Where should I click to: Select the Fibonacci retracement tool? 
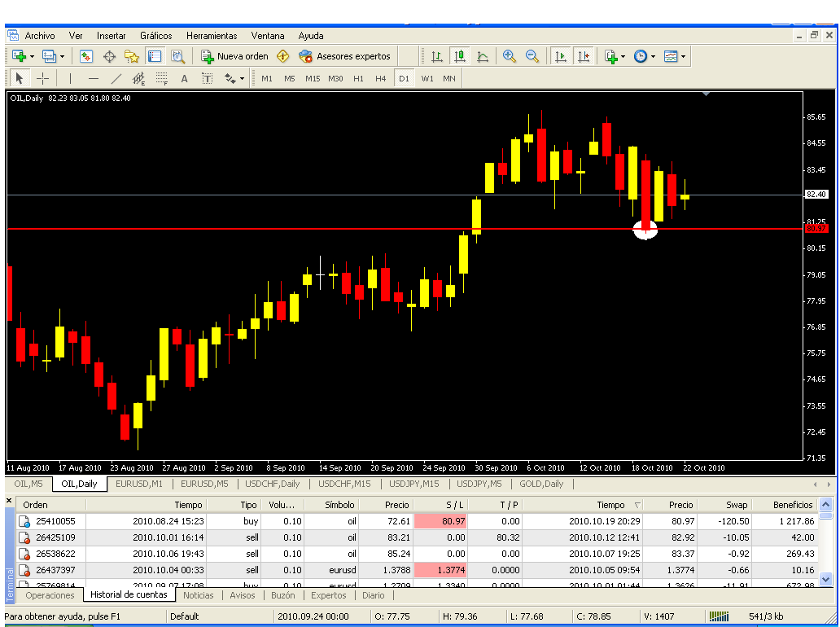[x=161, y=78]
